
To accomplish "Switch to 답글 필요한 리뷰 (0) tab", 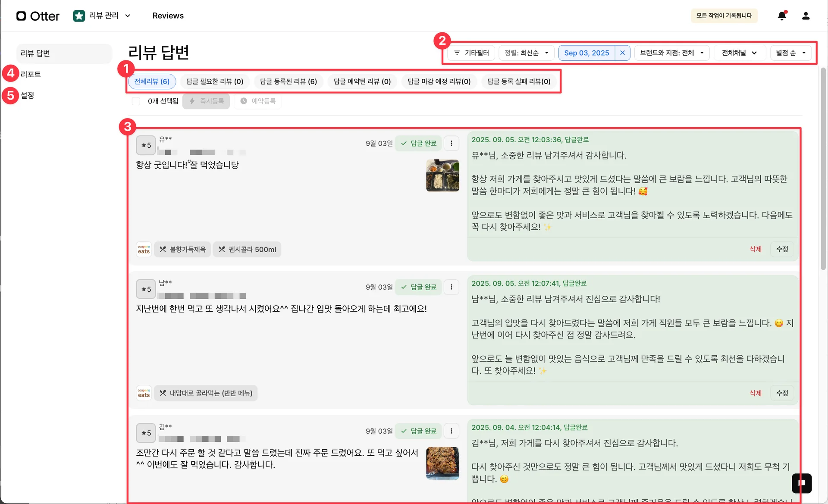I will pyautogui.click(x=215, y=81).
